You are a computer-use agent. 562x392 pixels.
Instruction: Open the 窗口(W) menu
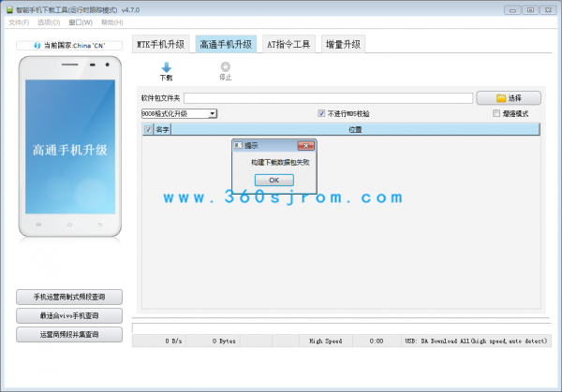point(81,22)
